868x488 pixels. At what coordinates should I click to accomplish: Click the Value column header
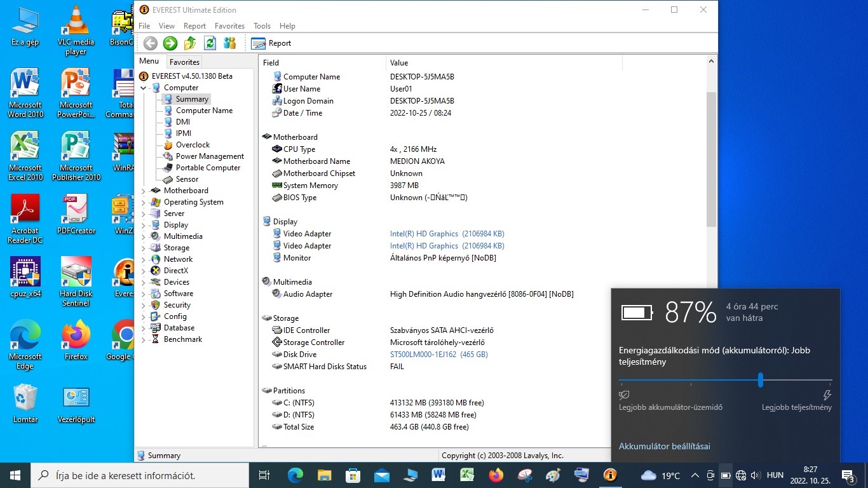504,62
